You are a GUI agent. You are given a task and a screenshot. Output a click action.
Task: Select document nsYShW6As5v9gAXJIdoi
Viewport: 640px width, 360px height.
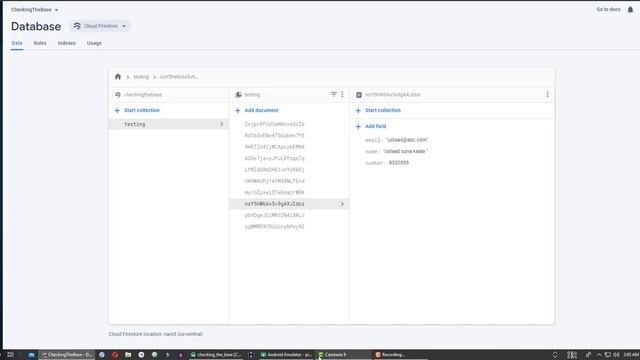(289, 204)
